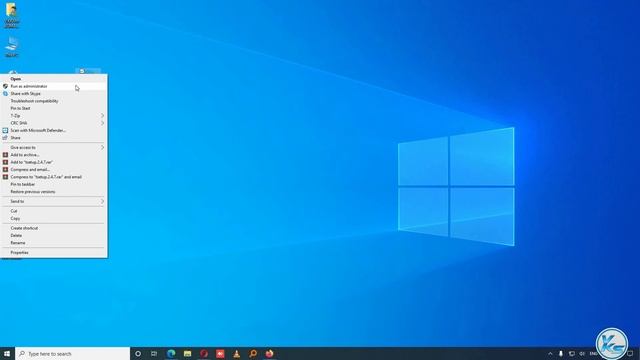Launch Firefox from taskbar
Screen dimensions: 640x360
click(x=269, y=353)
